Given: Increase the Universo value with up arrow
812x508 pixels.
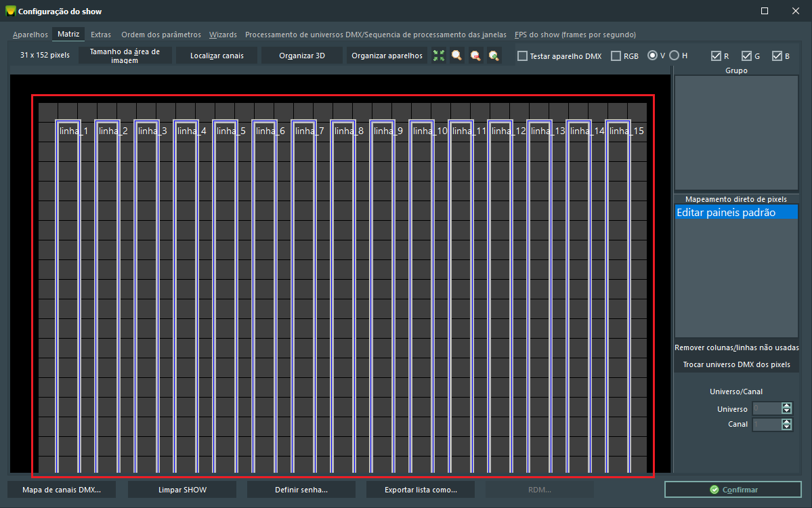Looking at the screenshot, I should [x=786, y=406].
